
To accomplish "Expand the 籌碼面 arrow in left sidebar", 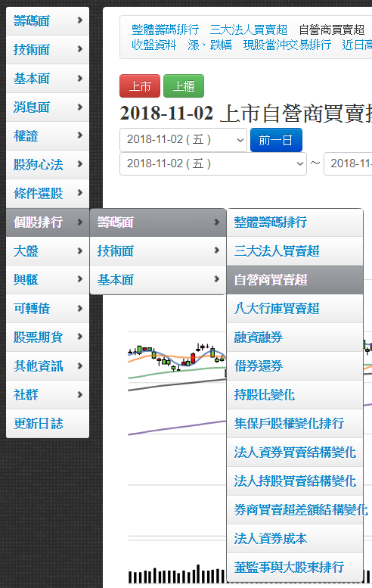I will [x=80, y=20].
